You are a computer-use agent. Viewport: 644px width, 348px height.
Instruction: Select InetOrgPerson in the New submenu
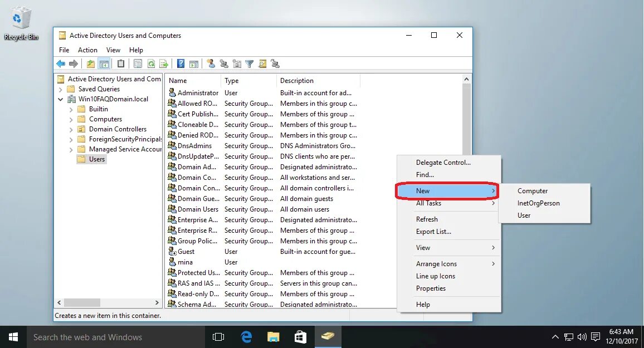(x=544, y=203)
